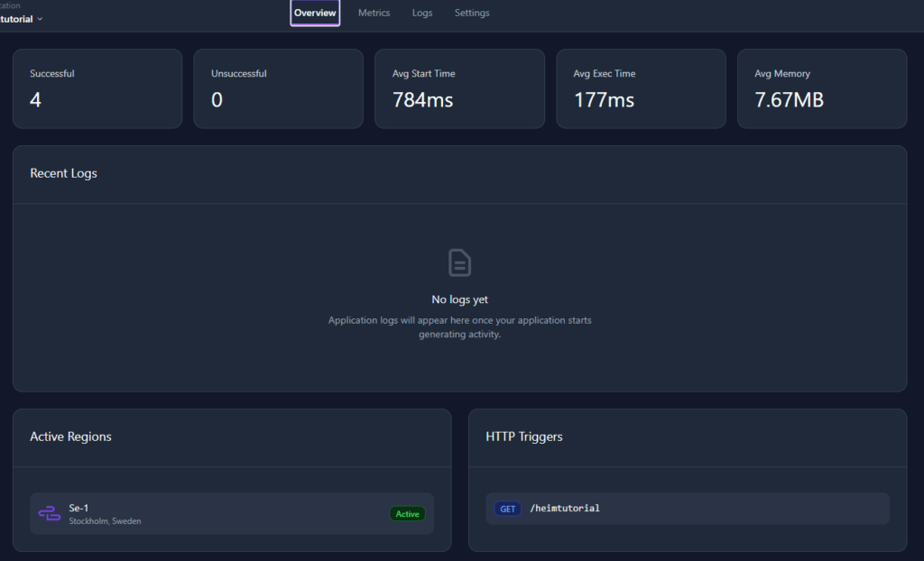Open the Logs tab

[x=422, y=13]
